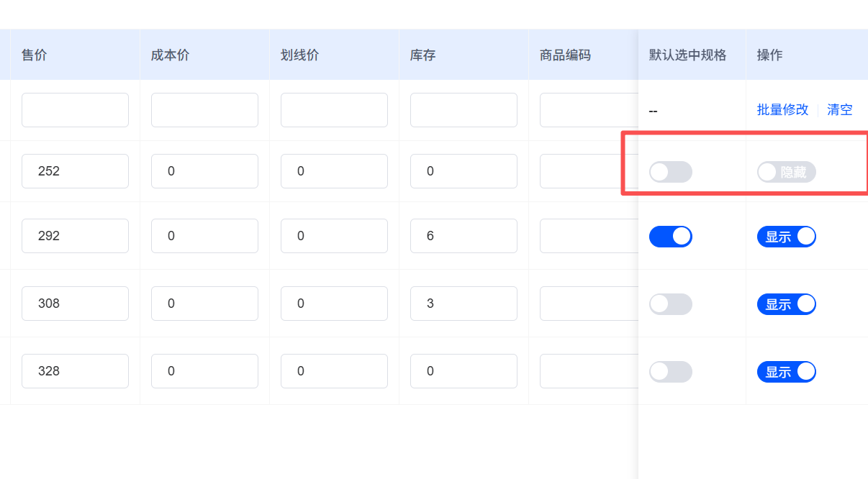This screenshot has width=868, height=479.
Task: Toggle default spec switch in 252 row
Action: pos(670,172)
